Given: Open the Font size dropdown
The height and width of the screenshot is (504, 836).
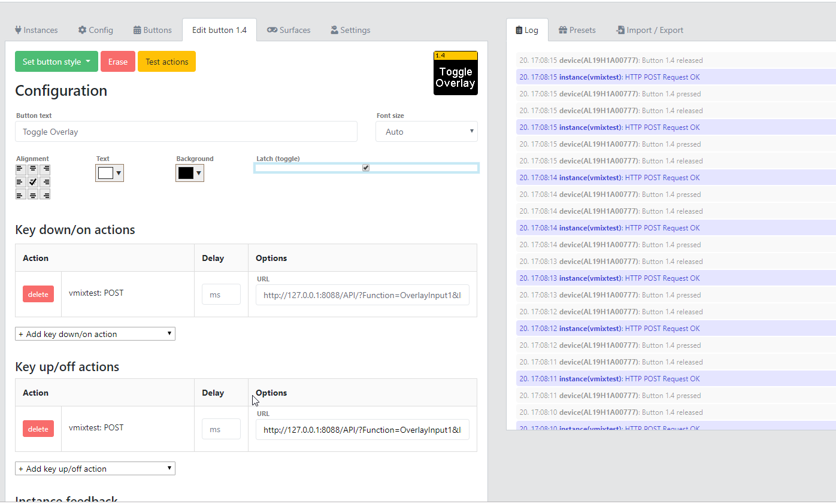Looking at the screenshot, I should (426, 131).
